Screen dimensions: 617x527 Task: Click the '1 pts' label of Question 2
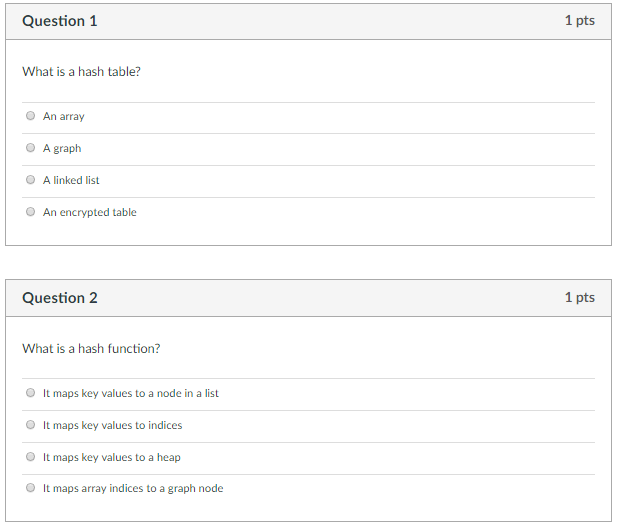[580, 298]
